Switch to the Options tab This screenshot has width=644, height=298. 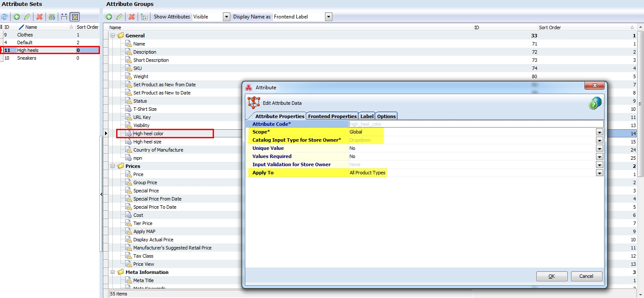click(386, 116)
